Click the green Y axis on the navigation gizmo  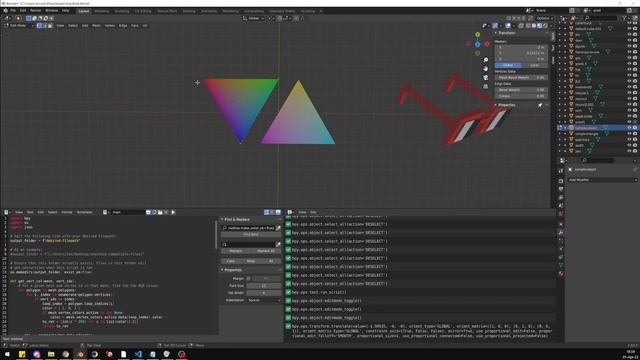click(478, 35)
